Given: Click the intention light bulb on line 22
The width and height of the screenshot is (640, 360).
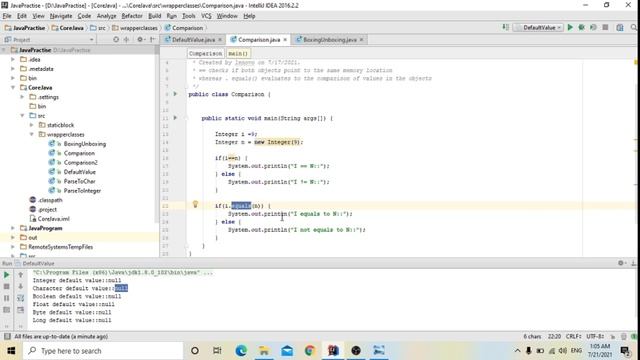Looking at the screenshot, I should click(x=195, y=204).
